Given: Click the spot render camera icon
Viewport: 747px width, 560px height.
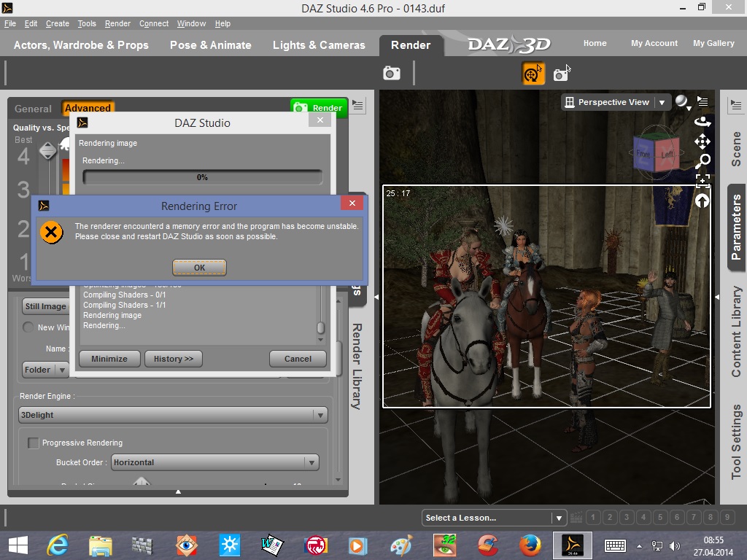Looking at the screenshot, I should pos(561,74).
